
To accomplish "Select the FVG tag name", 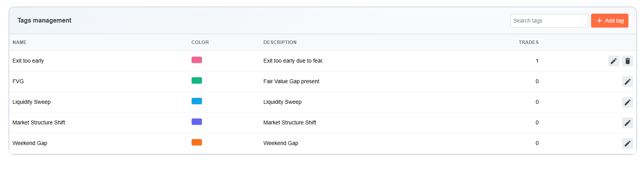I will [18, 81].
